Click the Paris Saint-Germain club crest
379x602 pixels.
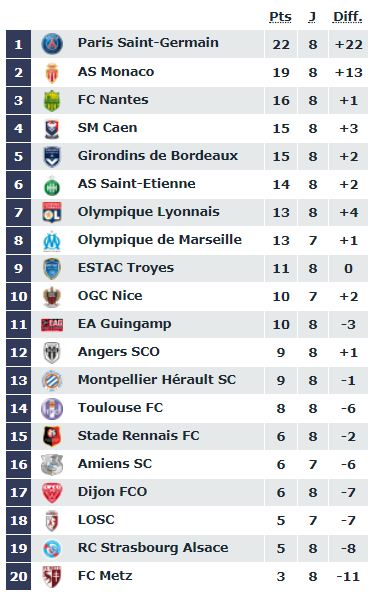tap(52, 44)
